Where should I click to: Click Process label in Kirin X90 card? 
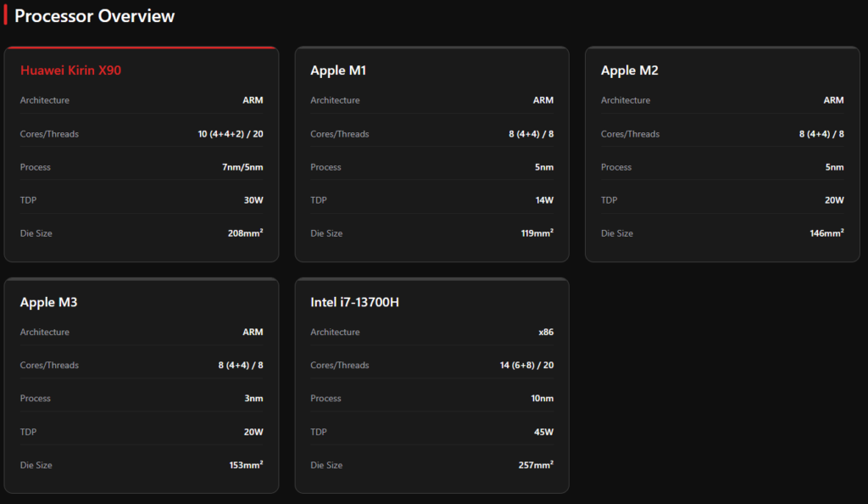(x=36, y=167)
